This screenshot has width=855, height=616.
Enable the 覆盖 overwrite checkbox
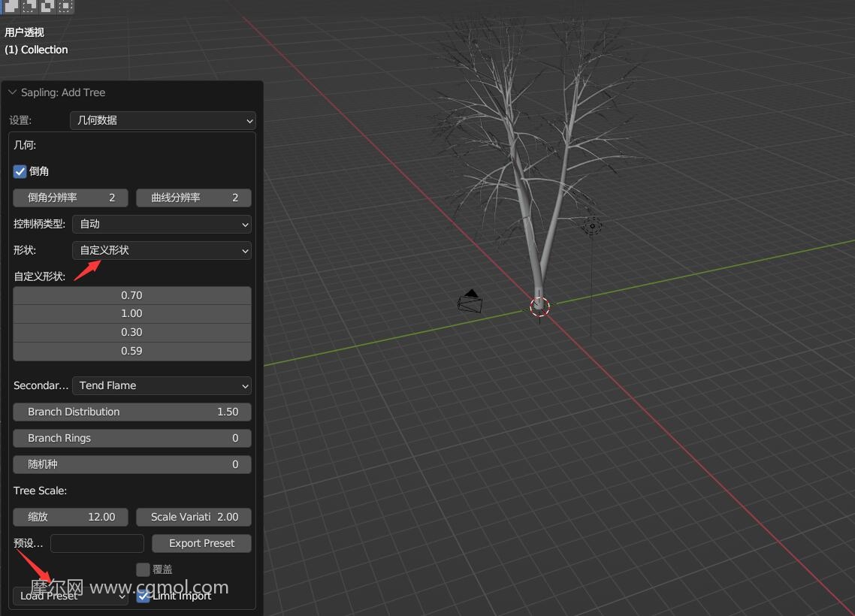[143, 569]
